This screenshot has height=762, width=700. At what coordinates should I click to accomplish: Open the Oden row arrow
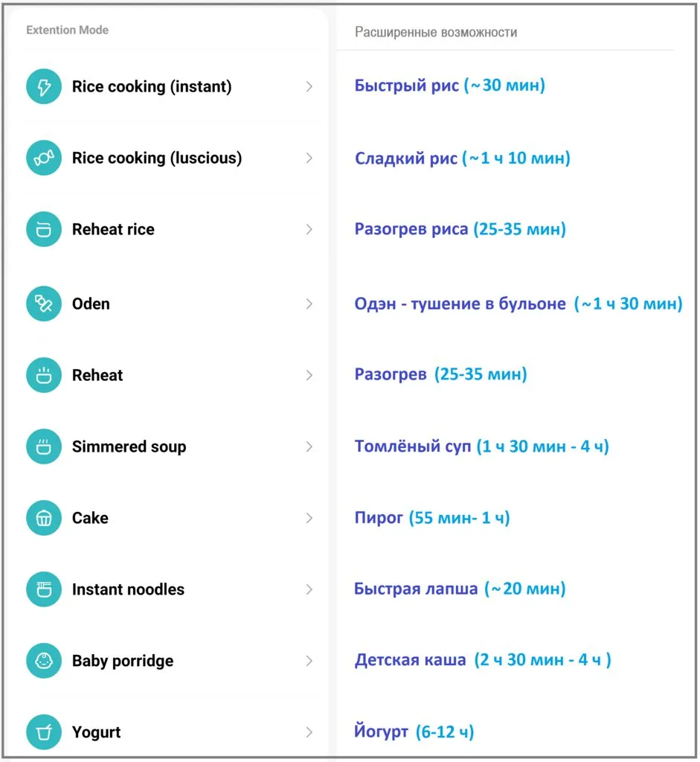pyautogui.click(x=309, y=304)
